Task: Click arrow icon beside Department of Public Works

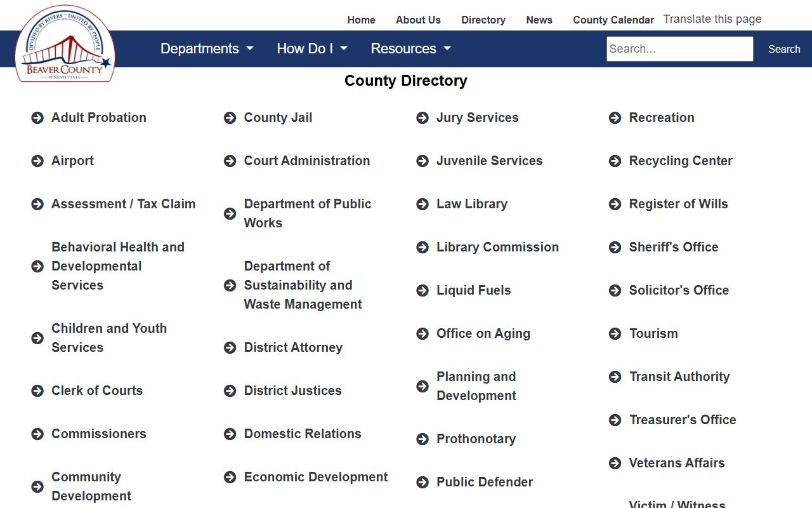Action: click(x=230, y=213)
